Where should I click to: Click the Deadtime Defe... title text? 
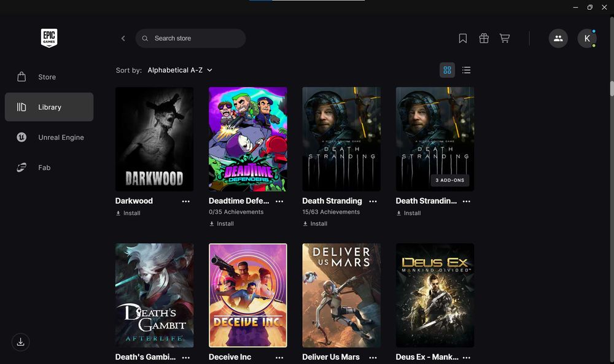tap(239, 201)
